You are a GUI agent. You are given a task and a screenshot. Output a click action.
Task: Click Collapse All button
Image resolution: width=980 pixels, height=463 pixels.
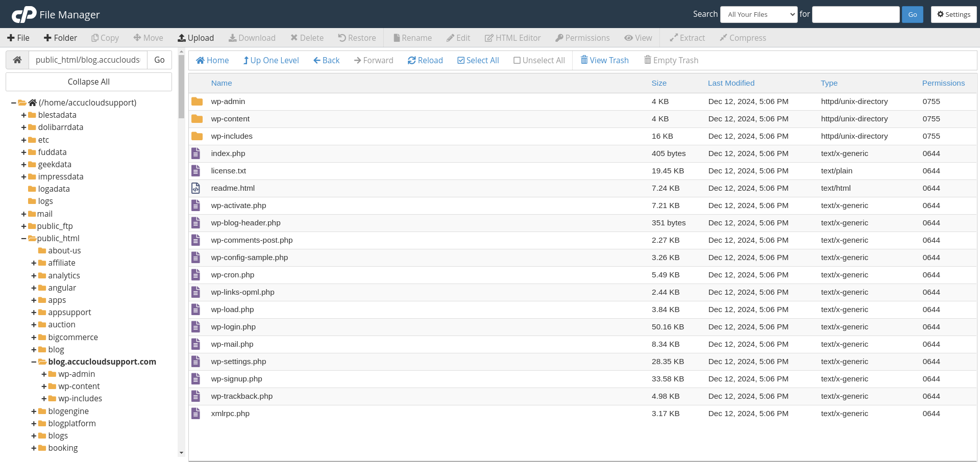[89, 82]
